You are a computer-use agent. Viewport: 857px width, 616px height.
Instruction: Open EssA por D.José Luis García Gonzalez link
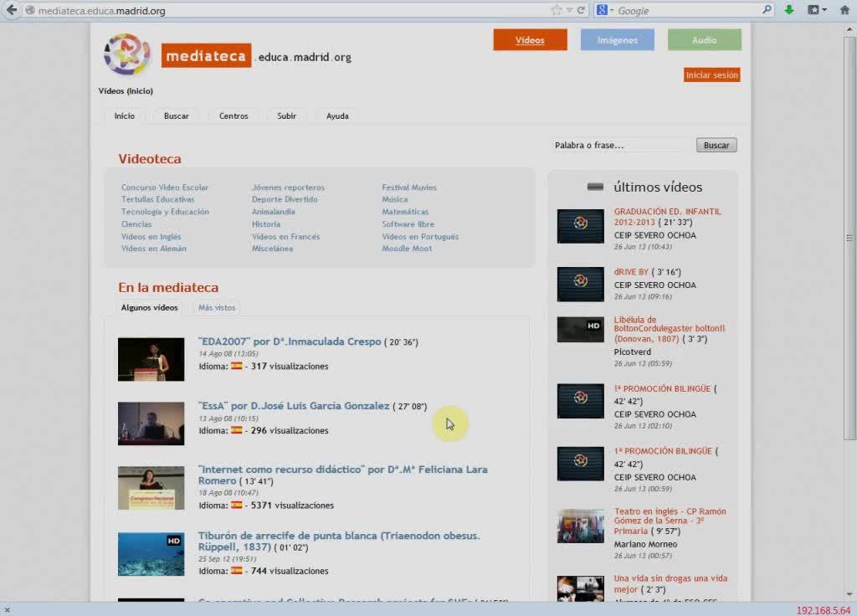[x=294, y=406]
